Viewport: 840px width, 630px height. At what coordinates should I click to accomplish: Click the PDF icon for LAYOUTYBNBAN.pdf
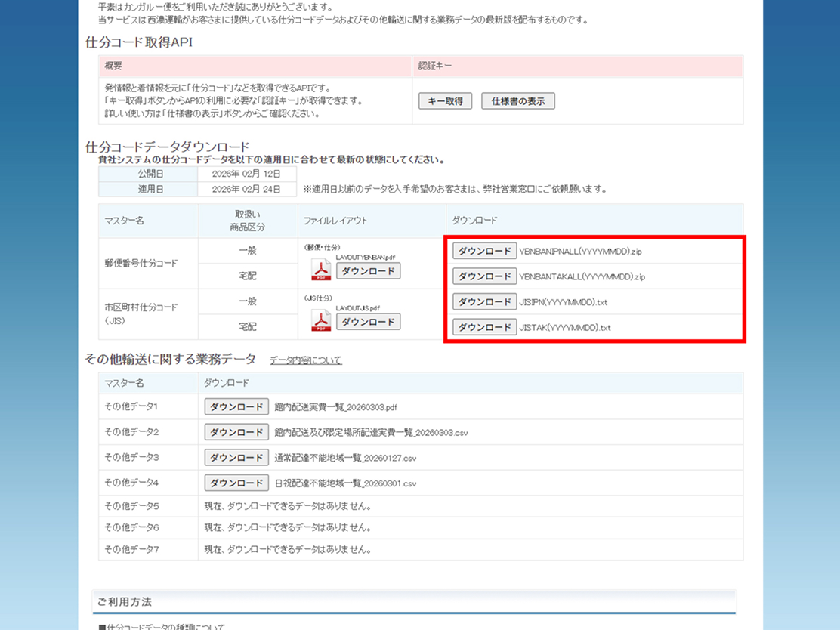pos(321,270)
